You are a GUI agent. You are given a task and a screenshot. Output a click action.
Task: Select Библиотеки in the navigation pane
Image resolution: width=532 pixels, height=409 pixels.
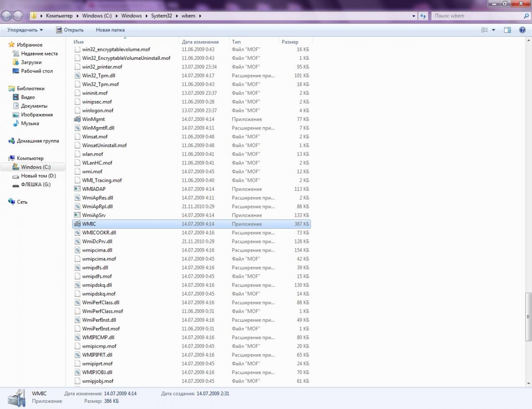tap(31, 88)
